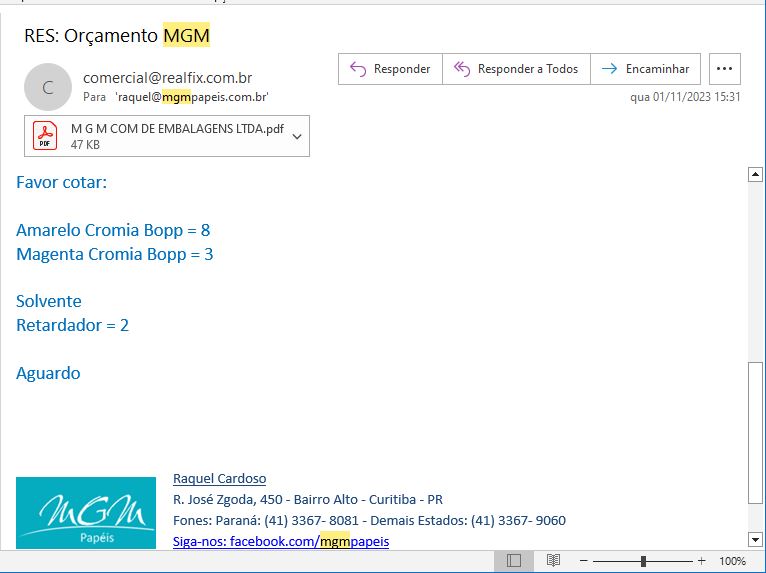This screenshot has height=573, width=766.
Task: Click the PDF attachment file icon
Action: click(x=46, y=136)
